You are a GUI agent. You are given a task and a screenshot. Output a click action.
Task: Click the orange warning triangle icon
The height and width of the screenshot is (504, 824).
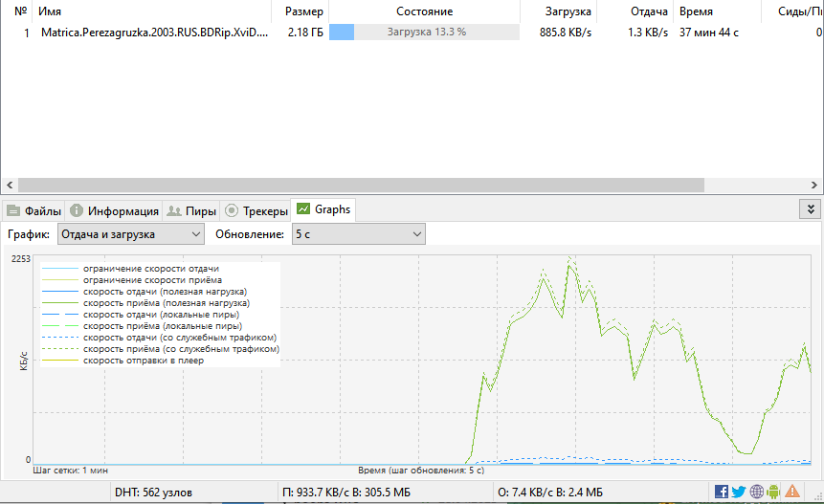pyautogui.click(x=792, y=492)
